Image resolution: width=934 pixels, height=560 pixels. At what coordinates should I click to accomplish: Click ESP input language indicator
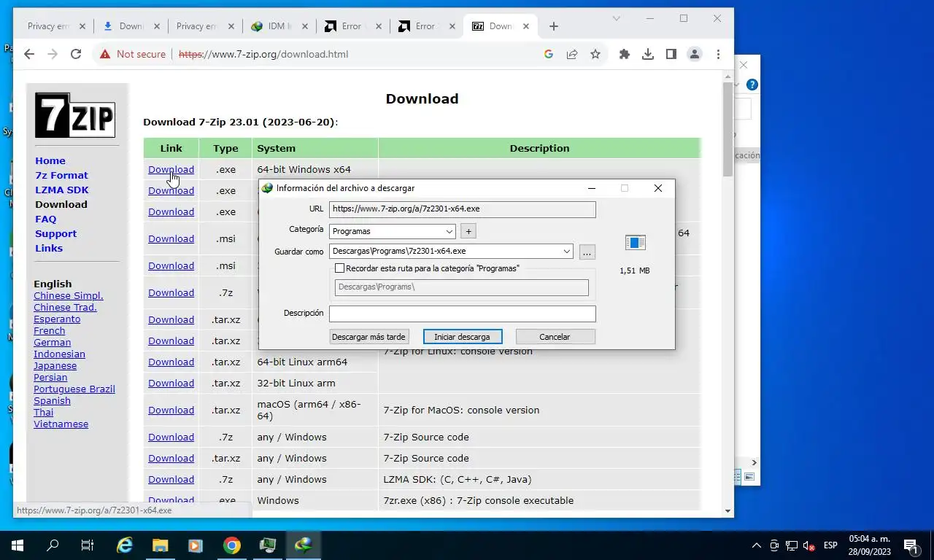pos(830,545)
